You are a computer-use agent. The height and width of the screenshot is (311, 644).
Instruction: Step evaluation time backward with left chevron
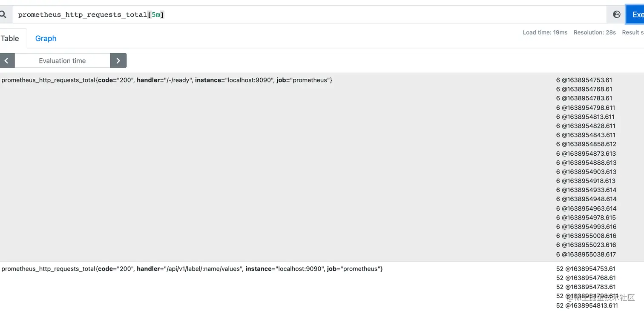pyautogui.click(x=6, y=60)
